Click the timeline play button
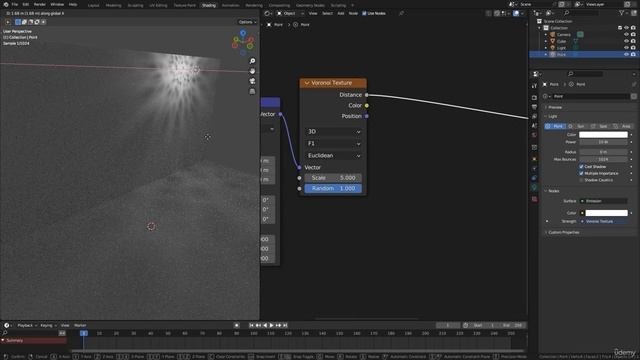640x360 pixels. coord(271,325)
